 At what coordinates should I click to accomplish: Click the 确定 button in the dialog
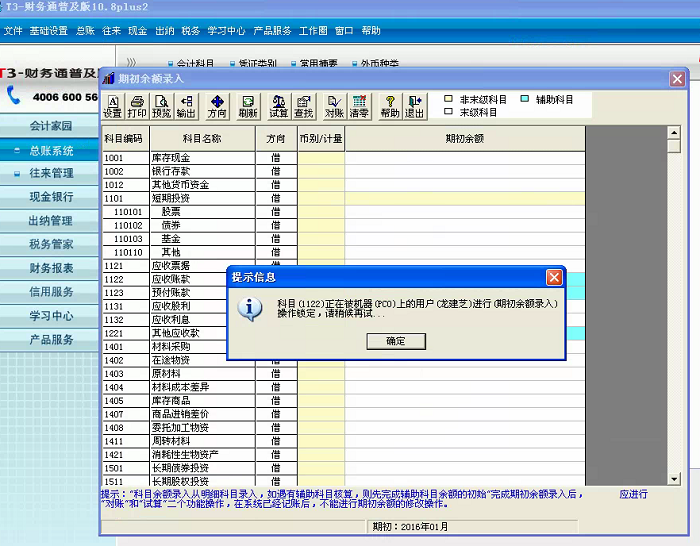click(x=396, y=341)
